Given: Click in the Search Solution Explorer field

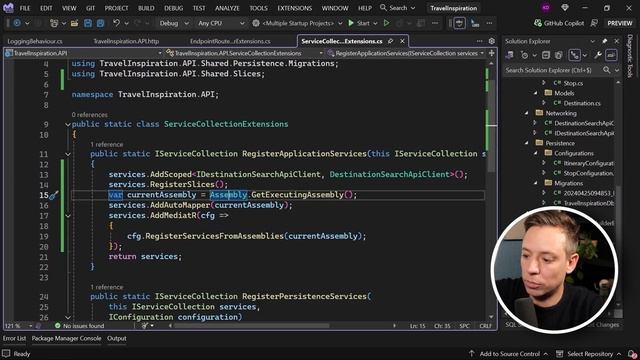Looking at the screenshot, I should pos(553,70).
